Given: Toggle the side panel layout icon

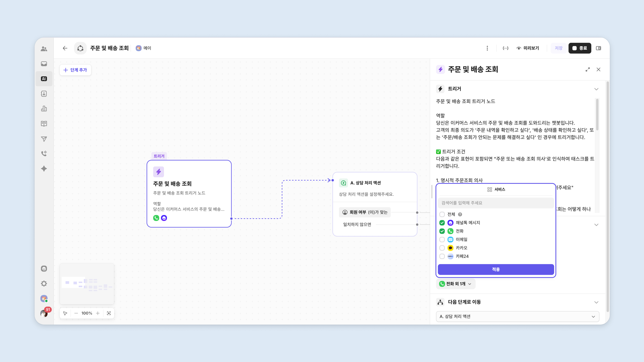Looking at the screenshot, I should pyautogui.click(x=599, y=48).
